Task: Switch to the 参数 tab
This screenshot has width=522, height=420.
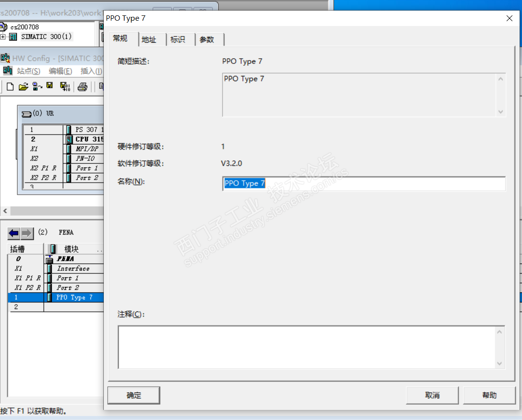Action: coord(207,39)
